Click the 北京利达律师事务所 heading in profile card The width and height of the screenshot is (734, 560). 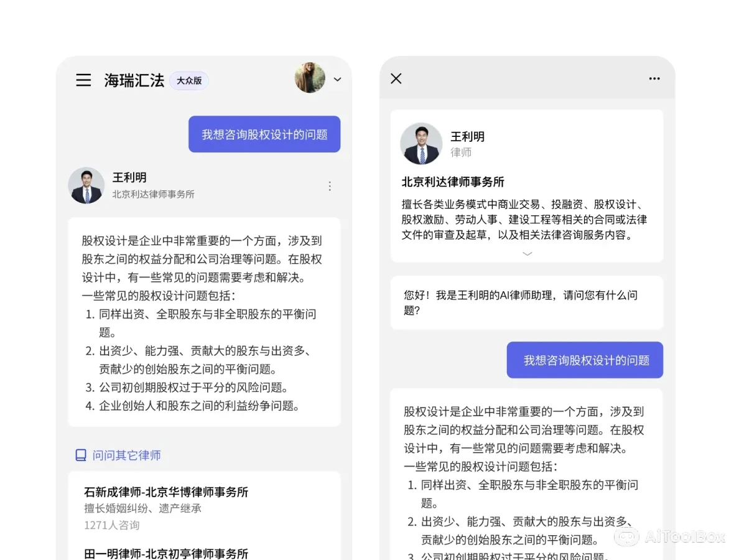point(453,182)
